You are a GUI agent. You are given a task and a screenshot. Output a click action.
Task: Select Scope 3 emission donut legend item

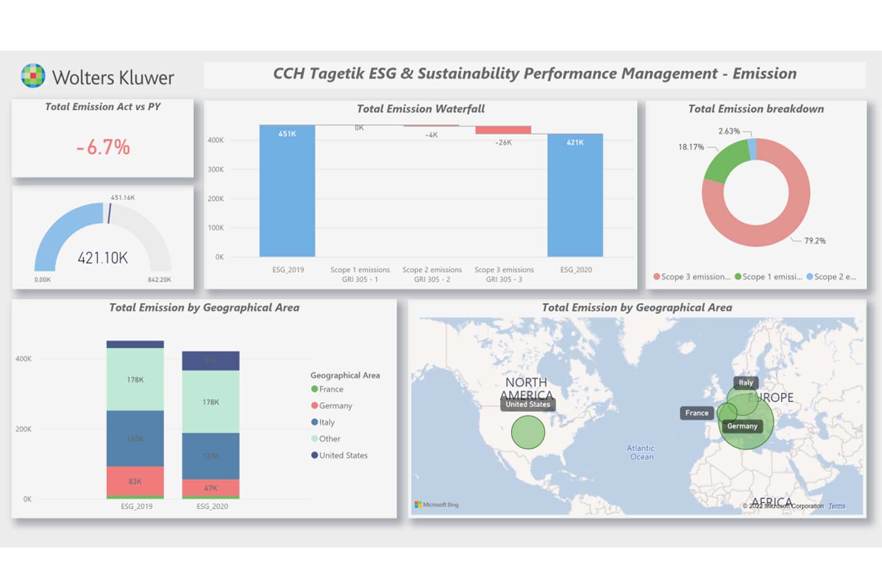coord(691,277)
